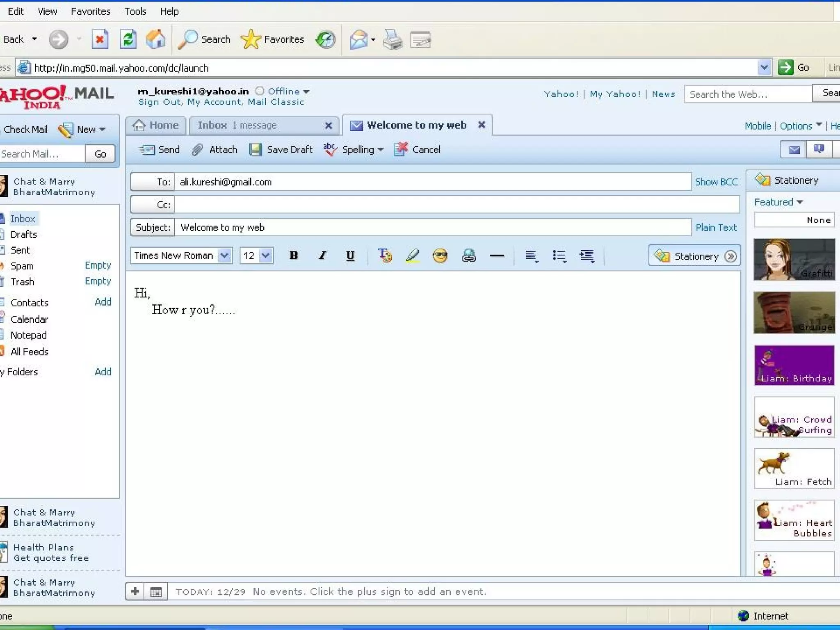Image resolution: width=840 pixels, height=630 pixels.
Task: Click the Sign Out link
Action: tap(159, 102)
